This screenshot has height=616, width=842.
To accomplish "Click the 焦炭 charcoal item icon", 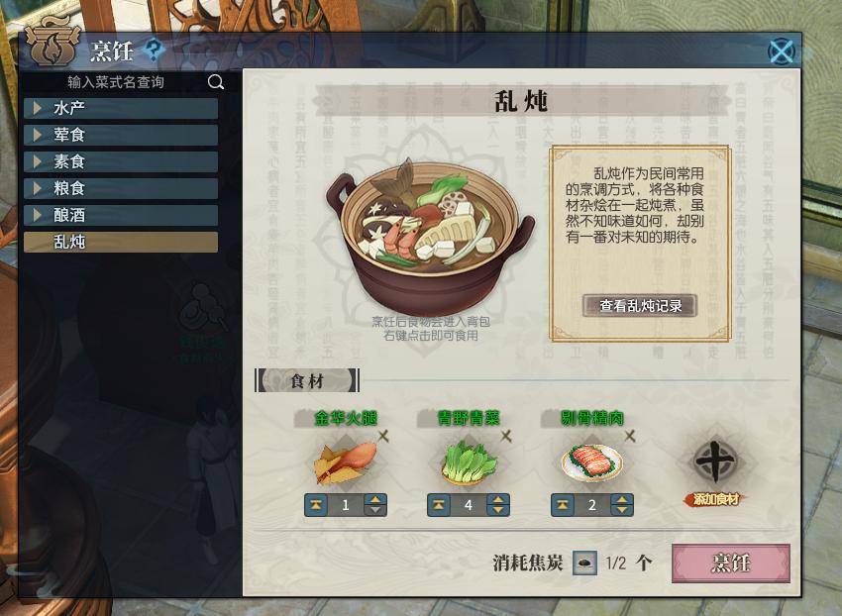I will pyautogui.click(x=584, y=563).
